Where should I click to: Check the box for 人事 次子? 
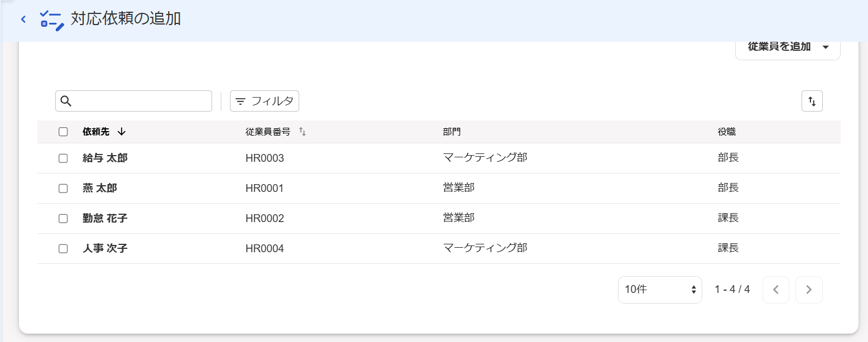pos(63,248)
